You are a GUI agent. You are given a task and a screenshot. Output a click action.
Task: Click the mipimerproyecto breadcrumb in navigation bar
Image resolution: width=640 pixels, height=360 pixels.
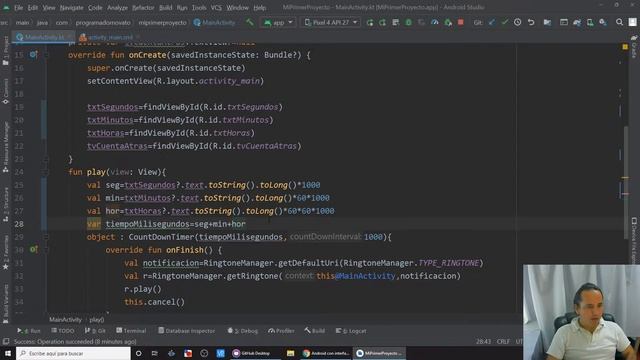tap(162, 22)
